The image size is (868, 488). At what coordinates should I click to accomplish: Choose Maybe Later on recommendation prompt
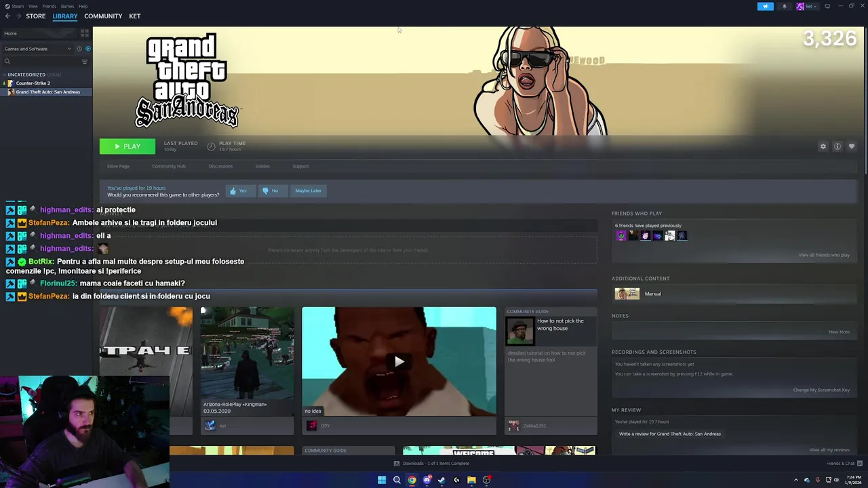click(308, 190)
